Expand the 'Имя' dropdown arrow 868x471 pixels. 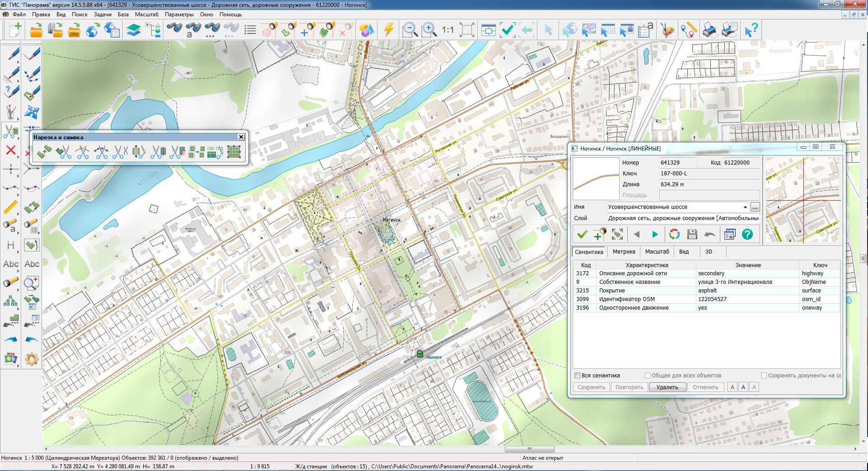click(745, 207)
